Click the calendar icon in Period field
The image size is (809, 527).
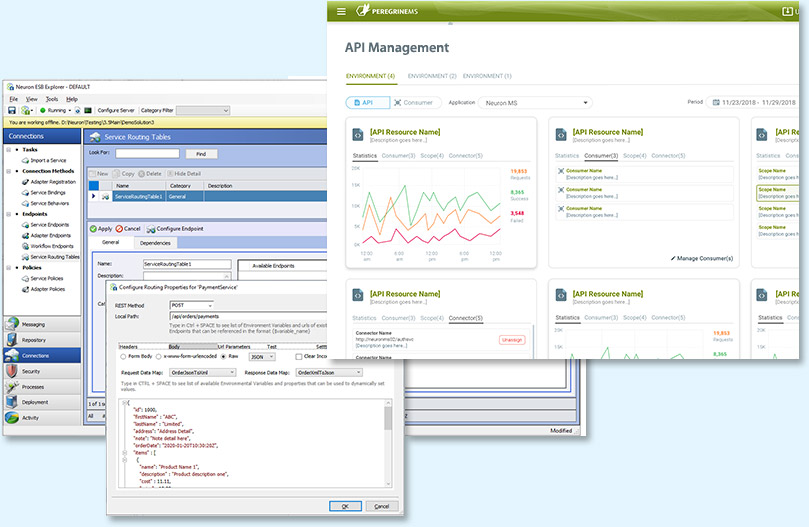point(716,103)
